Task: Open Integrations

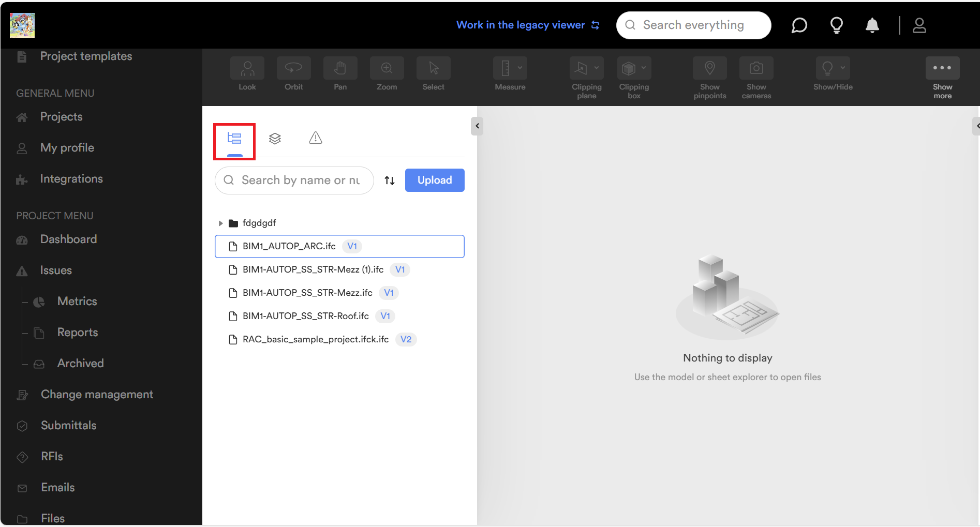Action: pyautogui.click(x=71, y=179)
